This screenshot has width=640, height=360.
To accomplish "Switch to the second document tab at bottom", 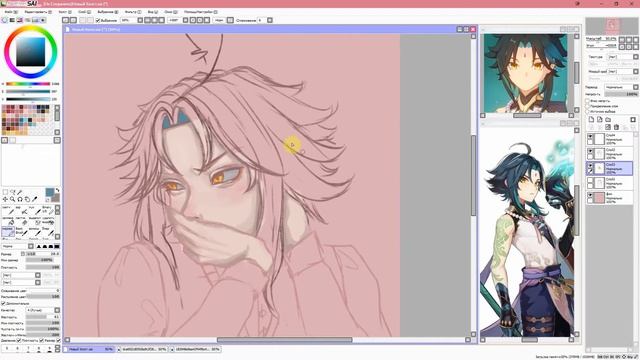I will click(x=143, y=349).
